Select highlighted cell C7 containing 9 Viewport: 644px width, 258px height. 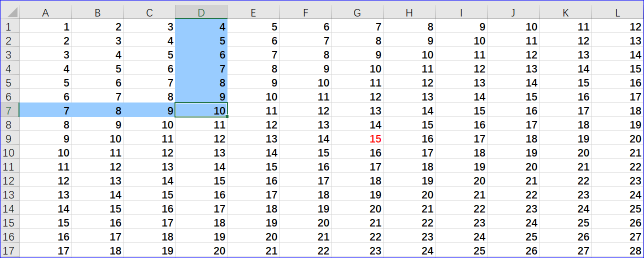[149, 110]
